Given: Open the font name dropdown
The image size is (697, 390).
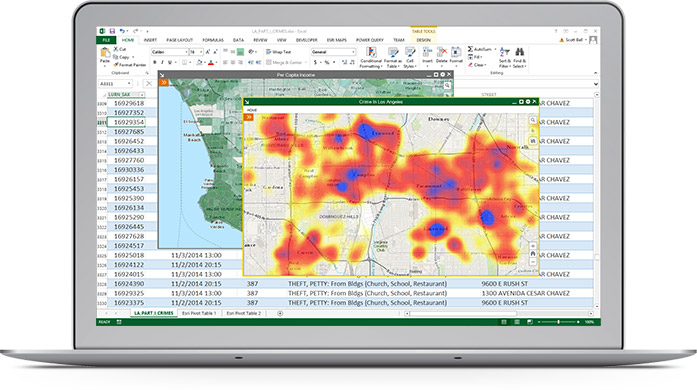Looking at the screenshot, I should point(170,52).
